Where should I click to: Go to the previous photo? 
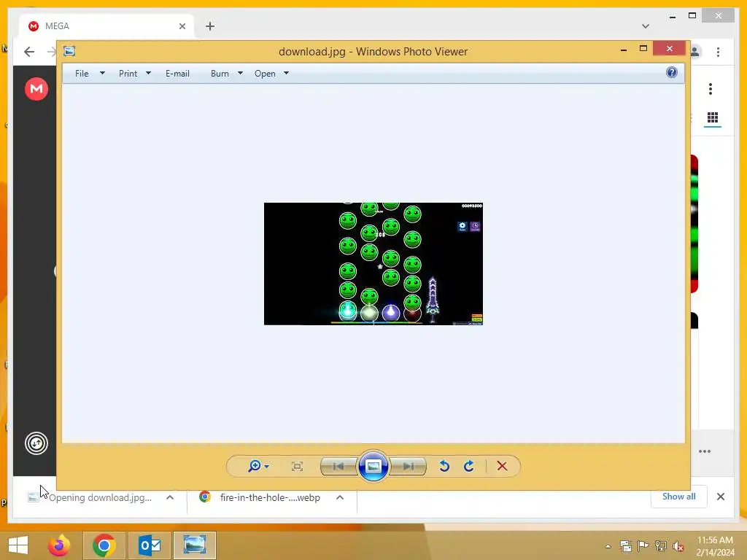(x=338, y=466)
